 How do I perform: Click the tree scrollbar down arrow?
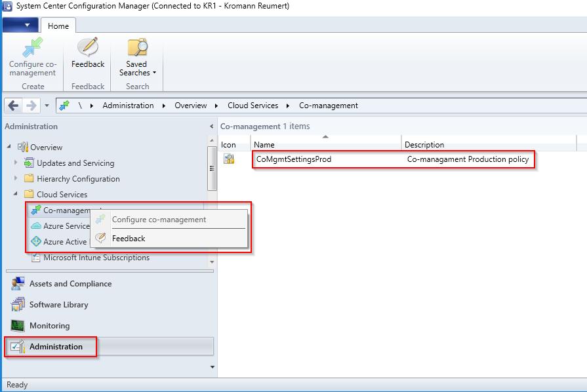point(212,262)
